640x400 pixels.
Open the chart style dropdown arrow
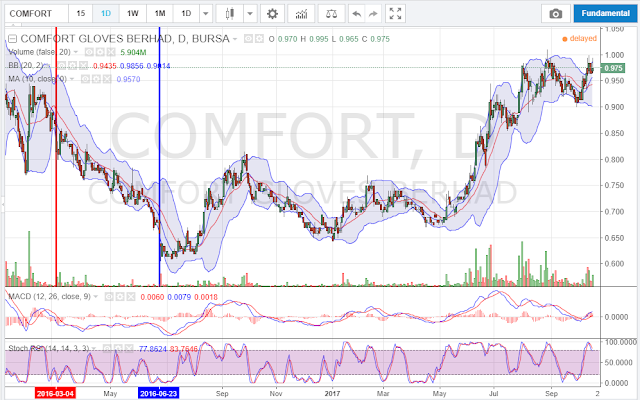pos(250,13)
